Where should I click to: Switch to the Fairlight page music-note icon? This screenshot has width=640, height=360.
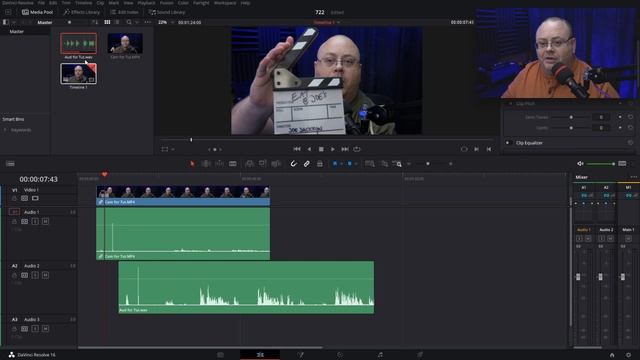coord(380,355)
